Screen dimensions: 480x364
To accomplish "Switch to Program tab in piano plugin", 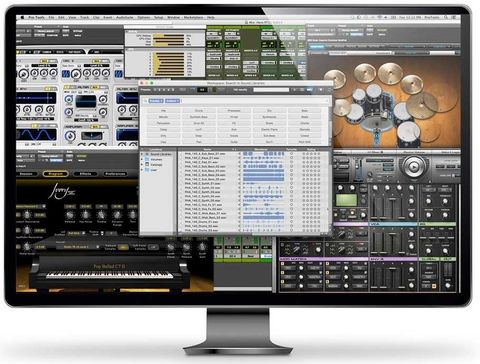I will 55,174.
